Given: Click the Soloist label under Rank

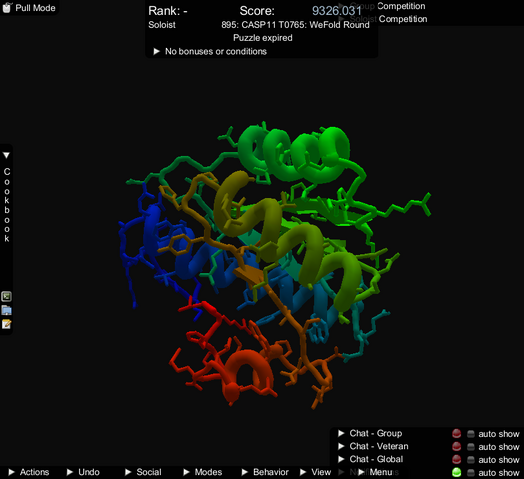Looking at the screenshot, I should 162,25.
